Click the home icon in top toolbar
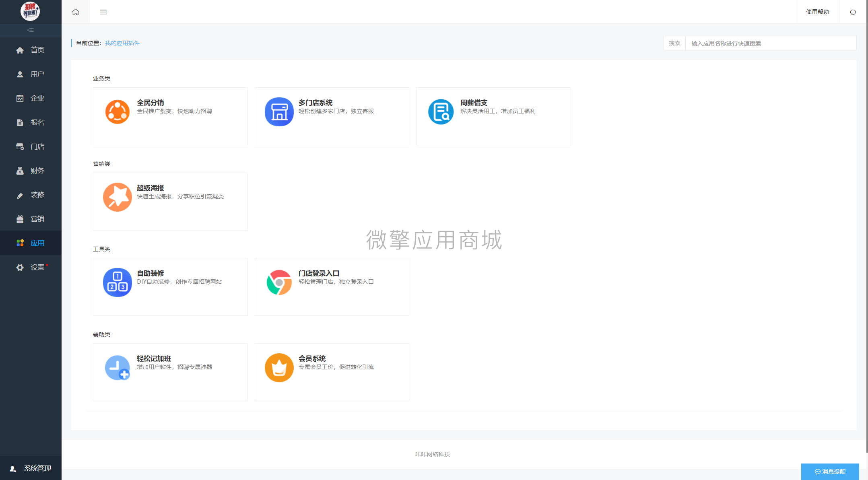 [75, 12]
